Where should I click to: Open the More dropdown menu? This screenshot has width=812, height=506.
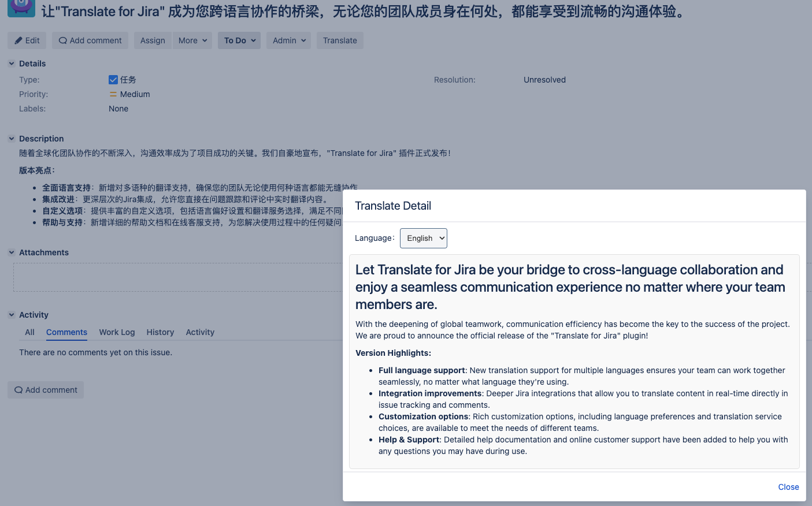[x=192, y=40]
